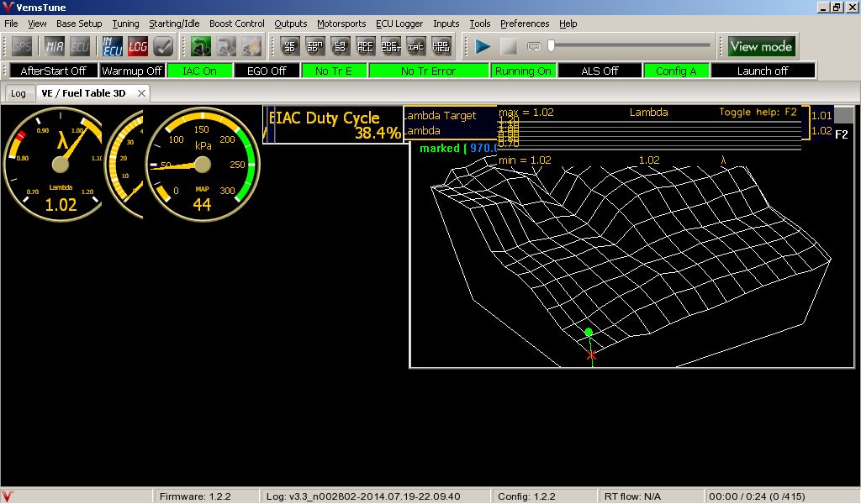Click the Running On indicator
This screenshot has height=504, width=861.
tap(523, 71)
